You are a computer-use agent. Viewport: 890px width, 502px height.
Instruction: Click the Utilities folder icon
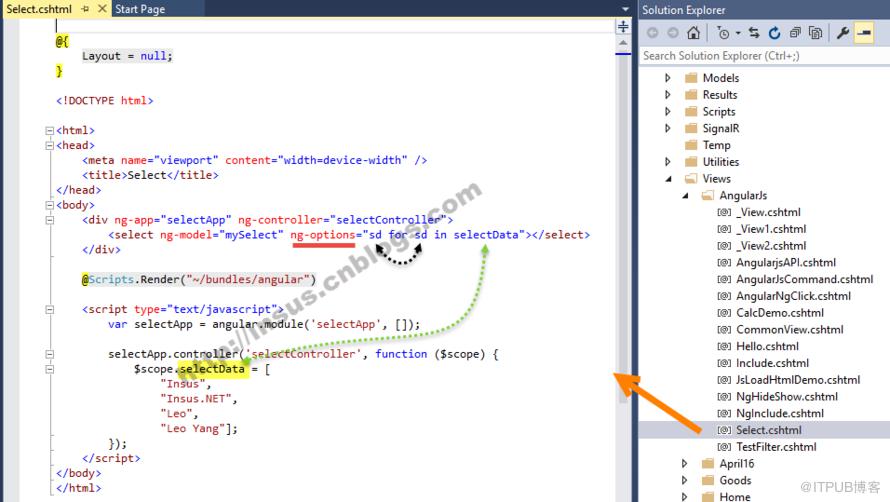pos(691,162)
